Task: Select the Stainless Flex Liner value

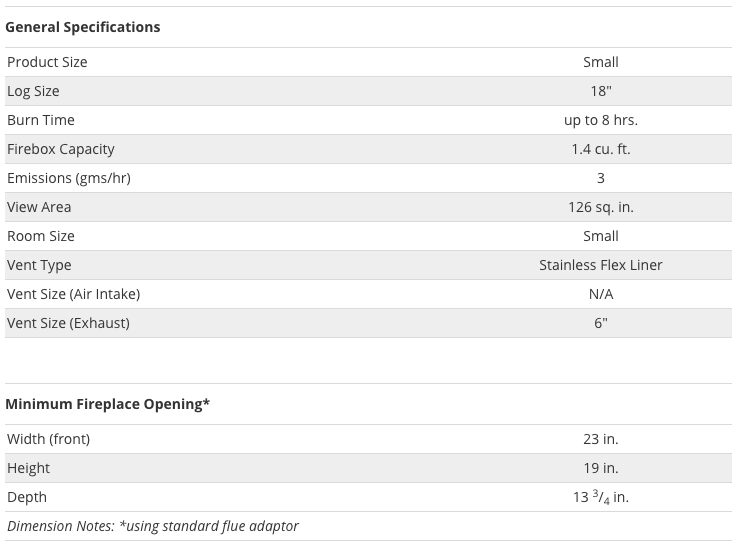Action: pos(600,265)
